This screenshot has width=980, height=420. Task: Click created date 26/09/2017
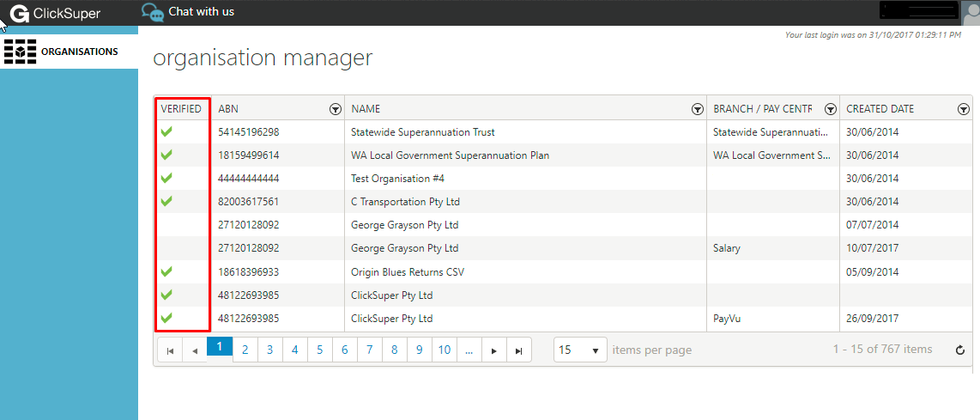point(873,318)
